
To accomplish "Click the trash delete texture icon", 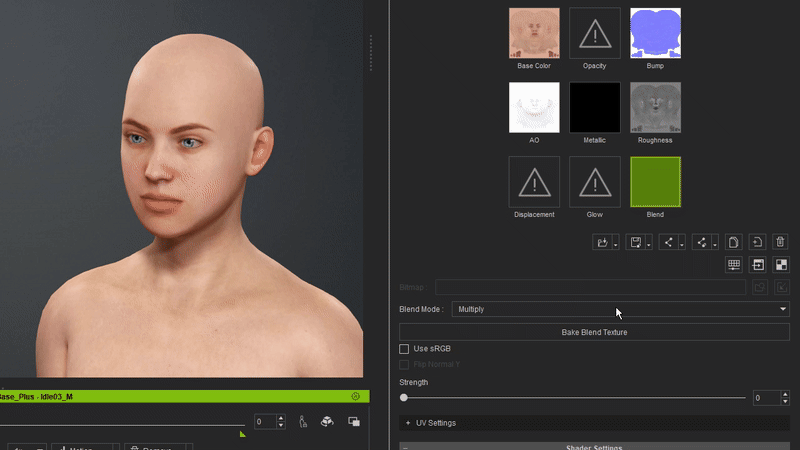I will coord(780,242).
